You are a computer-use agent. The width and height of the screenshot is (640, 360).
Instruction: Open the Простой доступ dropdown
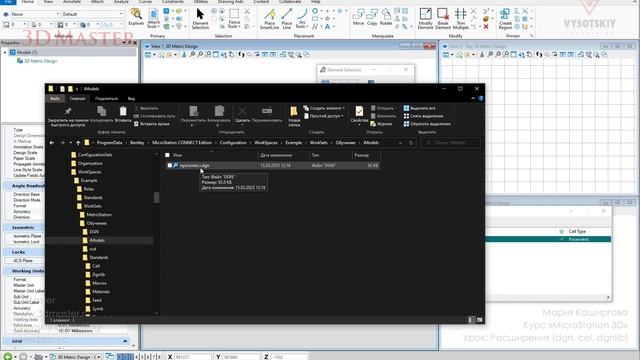[x=324, y=116]
